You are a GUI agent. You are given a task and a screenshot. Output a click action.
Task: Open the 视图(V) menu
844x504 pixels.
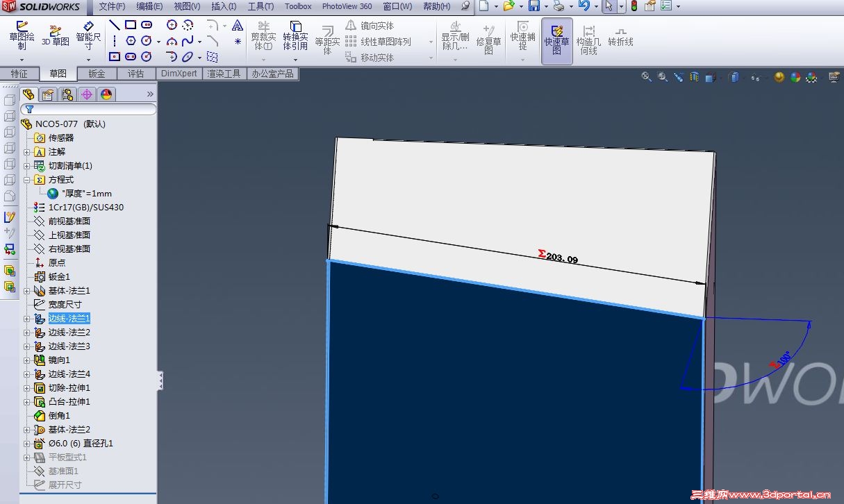pyautogui.click(x=187, y=6)
